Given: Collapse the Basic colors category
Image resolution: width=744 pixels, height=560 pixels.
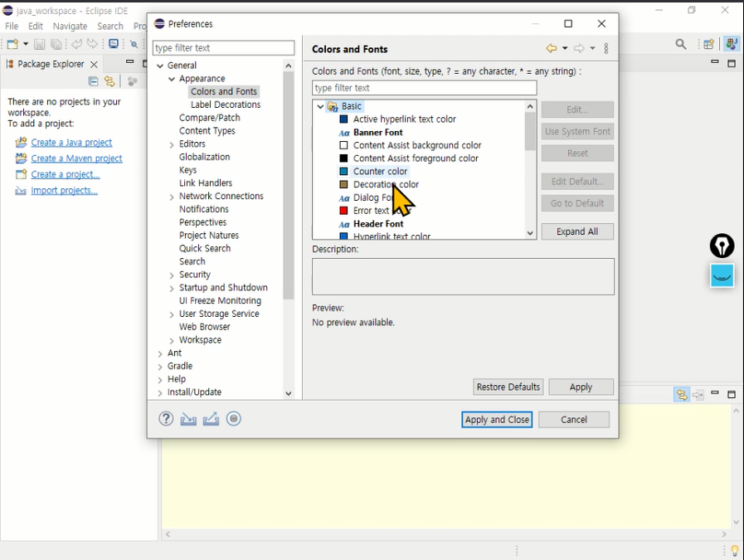Looking at the screenshot, I should point(320,106).
